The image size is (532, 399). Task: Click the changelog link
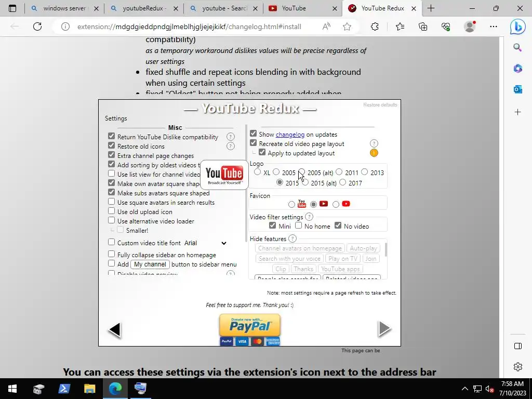tap(290, 135)
